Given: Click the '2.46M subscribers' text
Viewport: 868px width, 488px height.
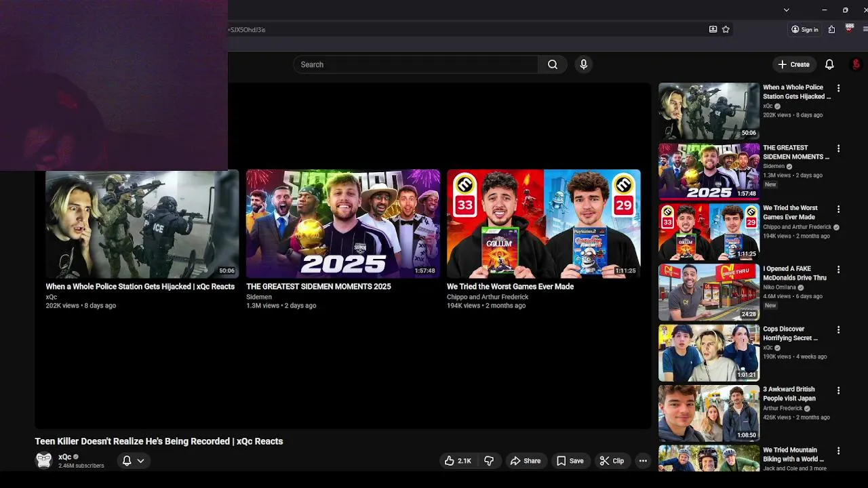Looking at the screenshot, I should pyautogui.click(x=81, y=466).
